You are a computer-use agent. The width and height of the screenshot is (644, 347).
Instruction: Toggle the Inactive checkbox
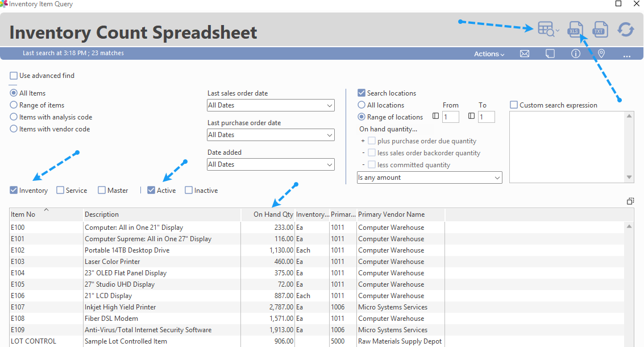(x=189, y=191)
